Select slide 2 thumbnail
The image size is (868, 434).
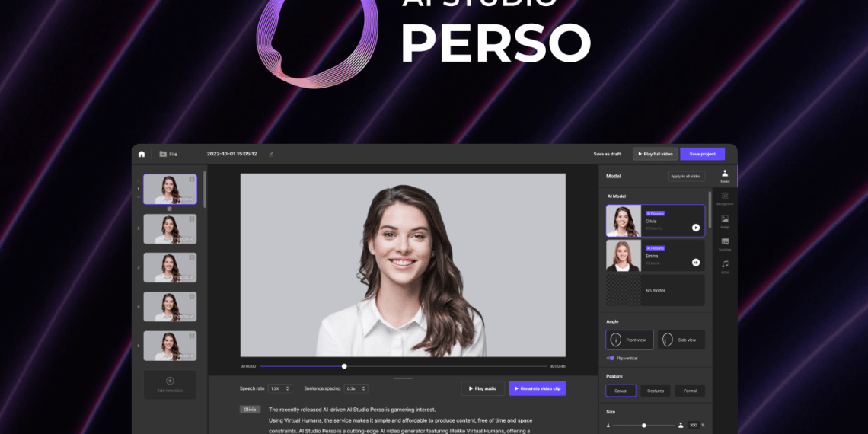click(170, 229)
